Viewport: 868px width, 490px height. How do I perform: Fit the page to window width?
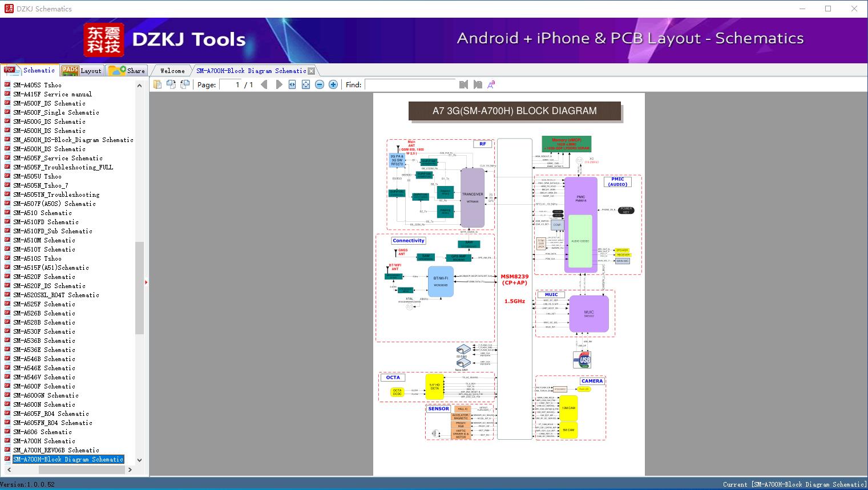tap(292, 84)
